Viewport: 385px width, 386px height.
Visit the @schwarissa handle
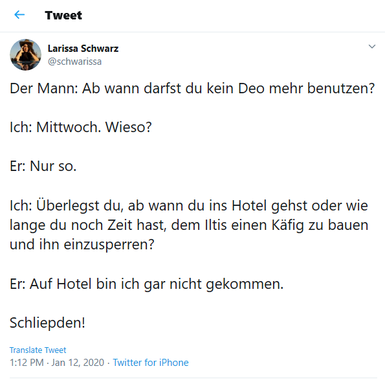(75, 62)
